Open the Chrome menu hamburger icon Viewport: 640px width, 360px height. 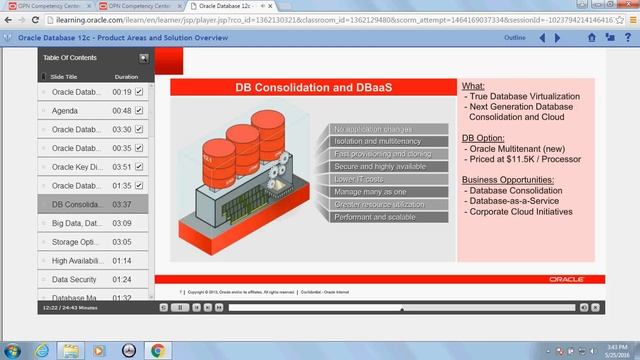pyautogui.click(x=633, y=20)
